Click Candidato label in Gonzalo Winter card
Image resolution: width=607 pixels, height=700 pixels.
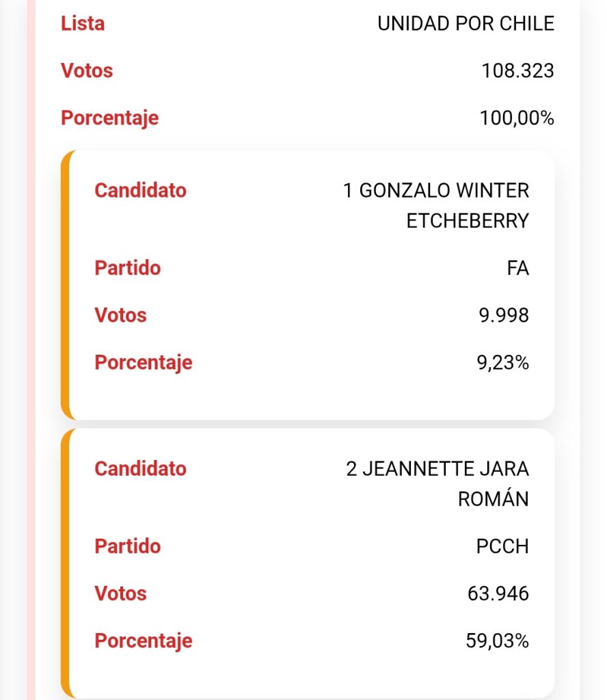point(140,191)
